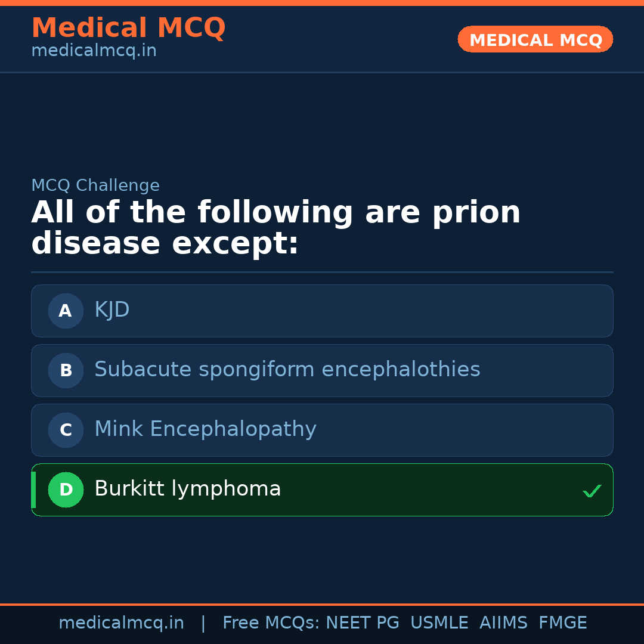This screenshot has width=644, height=644.
Task: Select answer option B, Subacute spongiform encephalothies
Action: (322, 370)
